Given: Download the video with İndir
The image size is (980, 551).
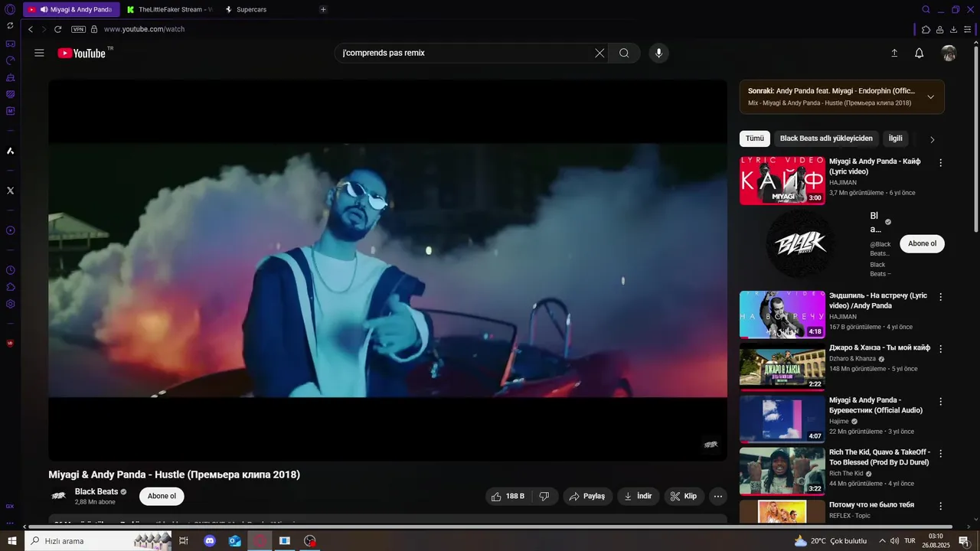Looking at the screenshot, I should click(x=639, y=496).
